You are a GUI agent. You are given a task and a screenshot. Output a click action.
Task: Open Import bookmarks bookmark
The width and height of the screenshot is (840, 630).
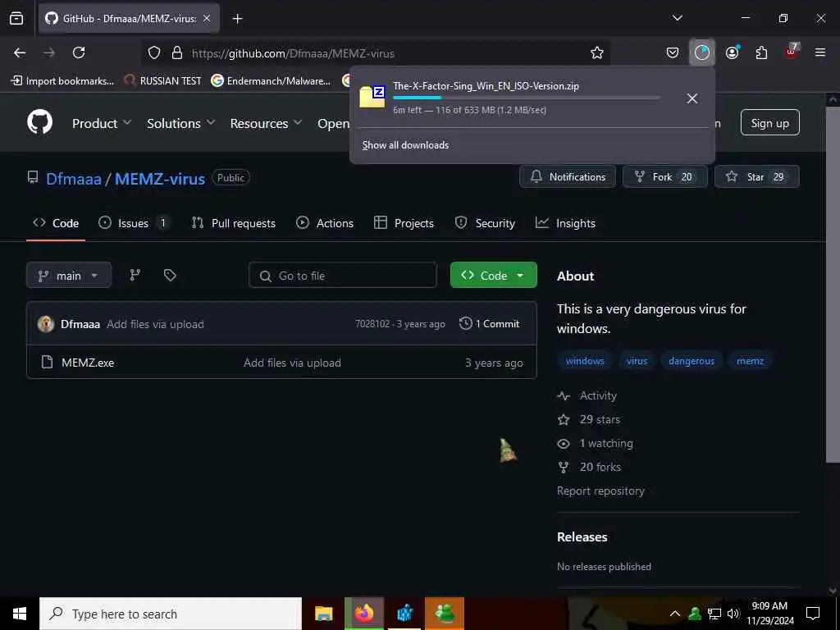point(62,81)
